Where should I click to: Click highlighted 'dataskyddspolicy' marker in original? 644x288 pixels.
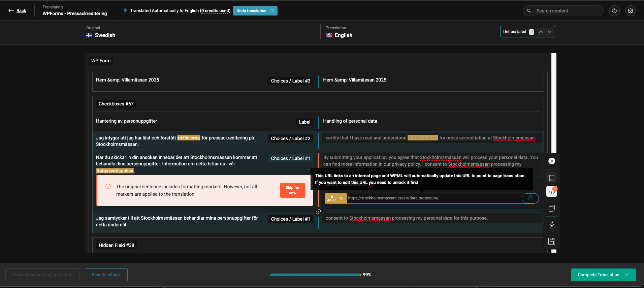tap(115, 171)
